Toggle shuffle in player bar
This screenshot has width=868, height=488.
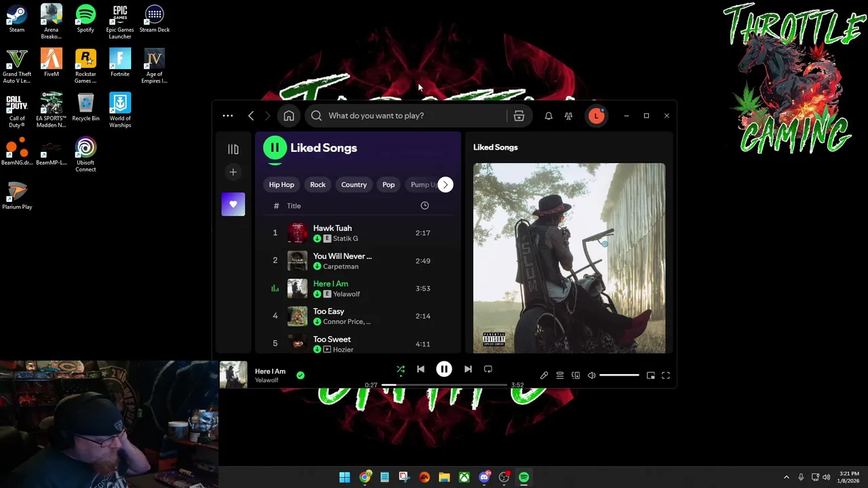401,369
